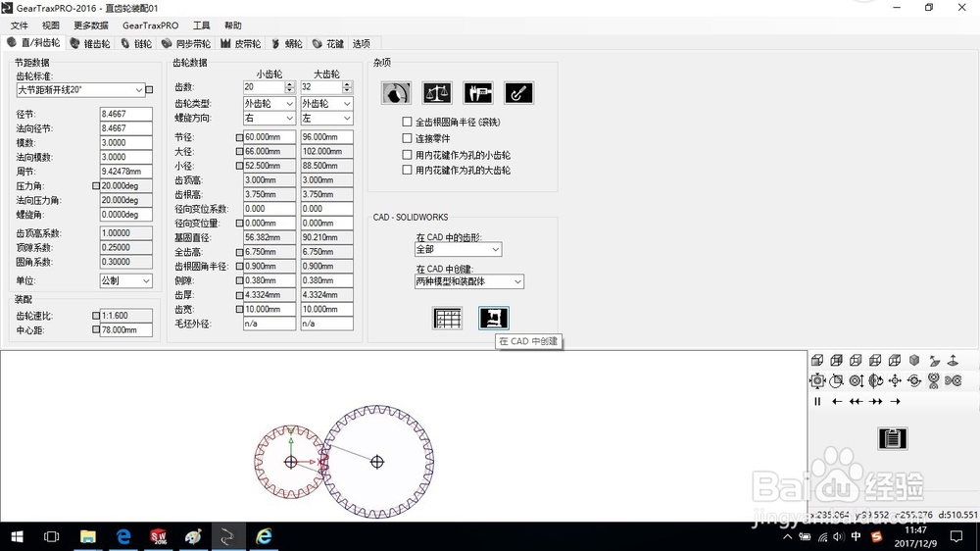The width and height of the screenshot is (980, 551).
Task: Click the 在 CAD 中创建 icon button
Action: point(494,319)
